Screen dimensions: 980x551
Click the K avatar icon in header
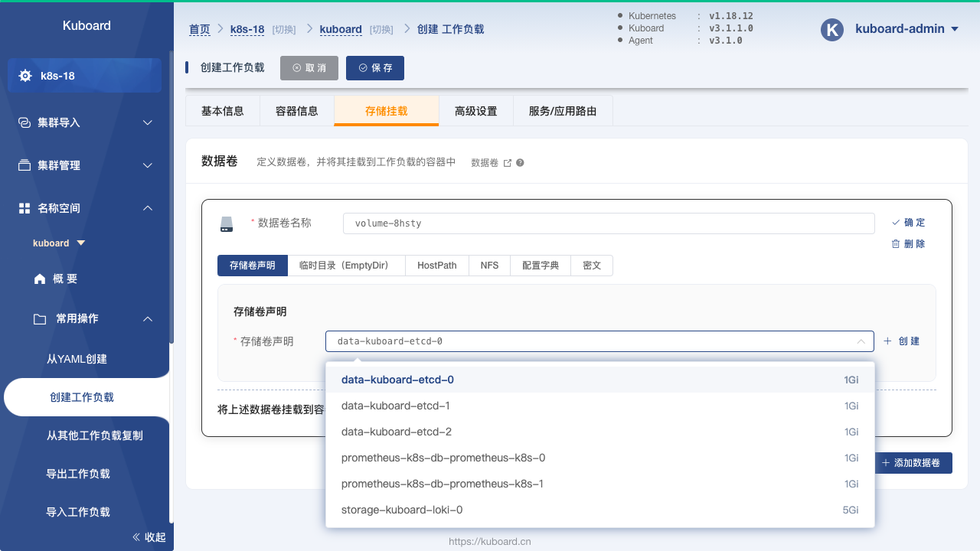point(832,29)
